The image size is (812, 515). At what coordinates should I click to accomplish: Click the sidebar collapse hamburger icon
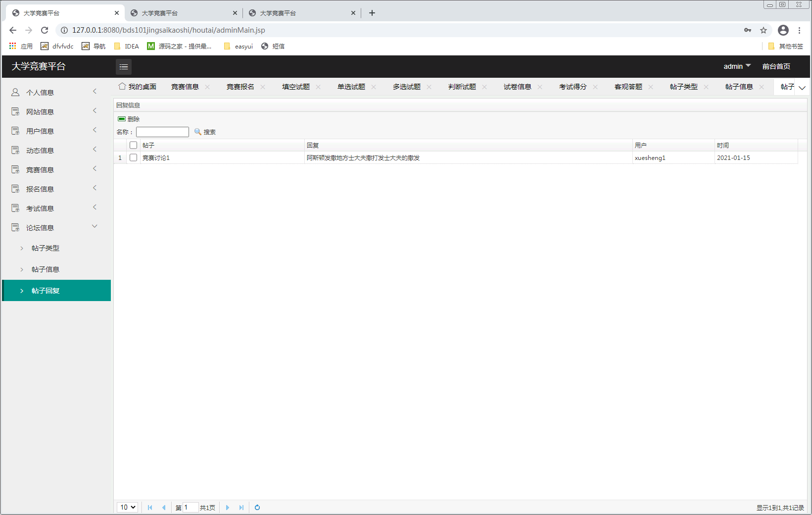(124, 66)
